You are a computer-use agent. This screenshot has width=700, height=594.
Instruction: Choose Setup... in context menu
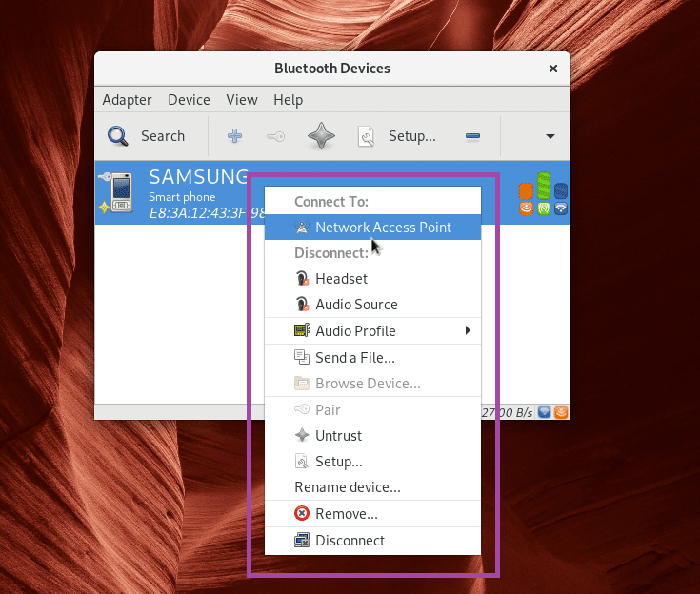tap(372, 462)
